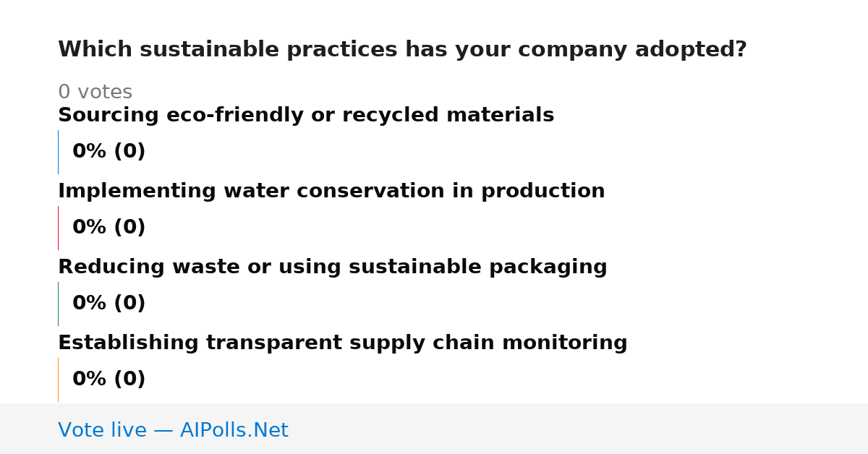Click the grey footer bar area
Viewport: 868px width, 454px height.
pos(434,429)
